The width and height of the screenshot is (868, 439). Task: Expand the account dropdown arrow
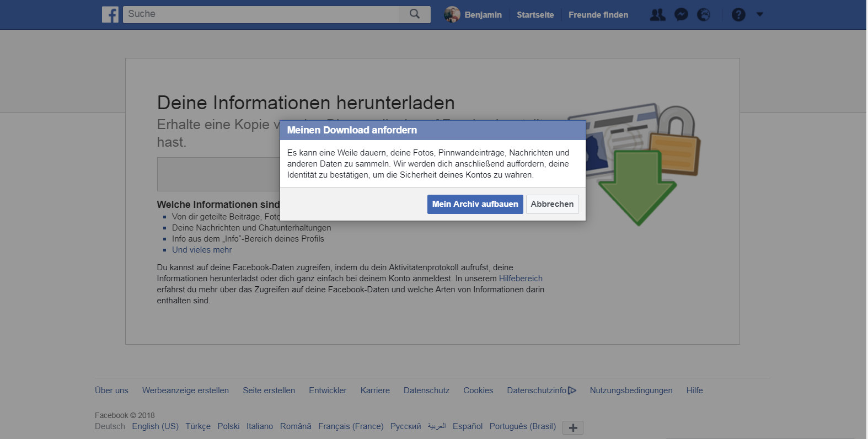(760, 14)
